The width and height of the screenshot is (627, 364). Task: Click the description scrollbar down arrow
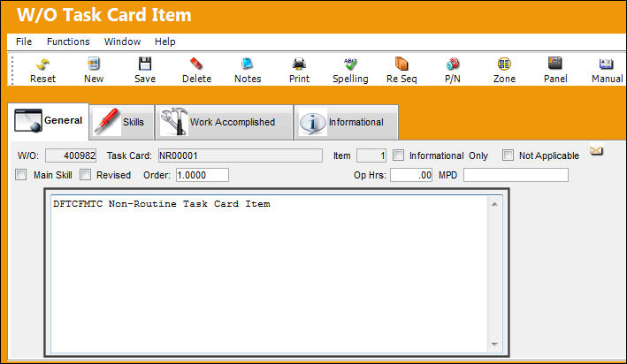[494, 344]
